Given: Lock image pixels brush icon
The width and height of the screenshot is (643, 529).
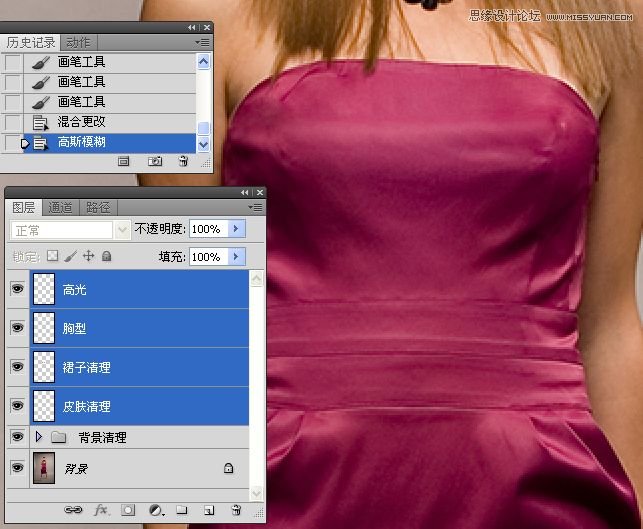Looking at the screenshot, I should (x=71, y=256).
